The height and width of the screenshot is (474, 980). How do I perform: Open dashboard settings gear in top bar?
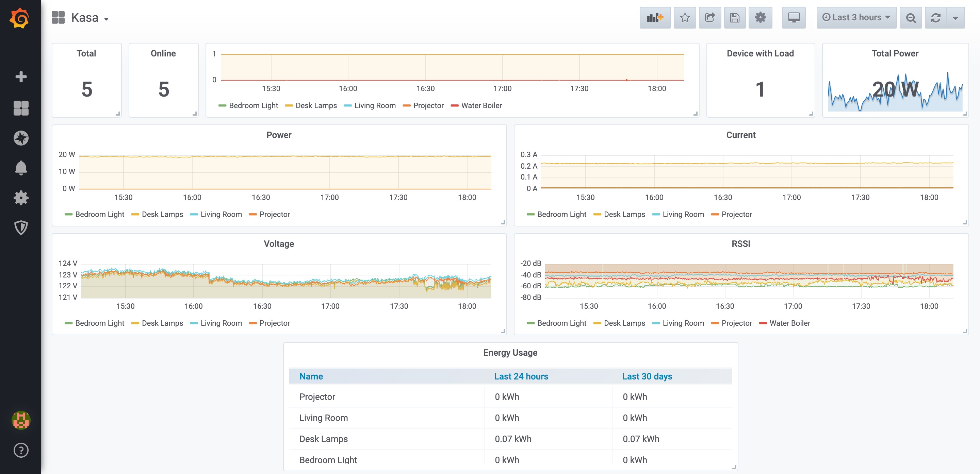click(760, 17)
